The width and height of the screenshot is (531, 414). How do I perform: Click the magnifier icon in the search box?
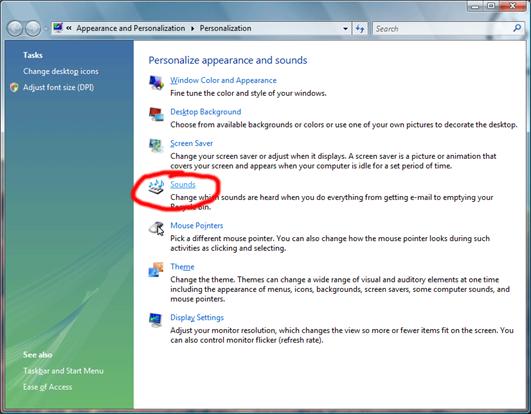517,28
